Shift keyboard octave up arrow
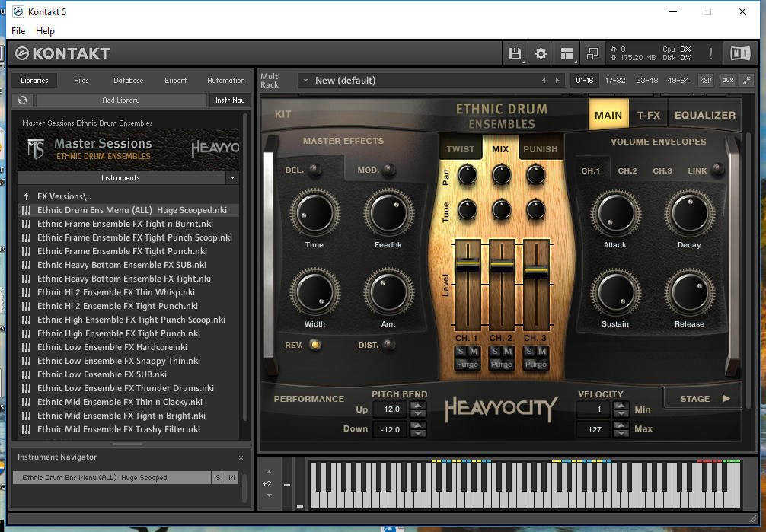 (269, 472)
